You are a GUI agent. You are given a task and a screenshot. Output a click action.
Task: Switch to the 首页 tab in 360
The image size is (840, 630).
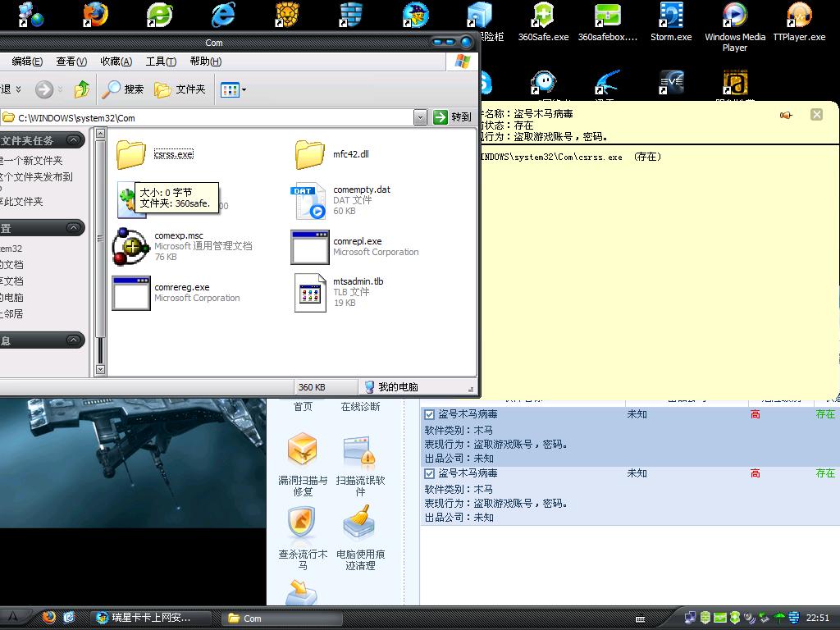coord(303,407)
